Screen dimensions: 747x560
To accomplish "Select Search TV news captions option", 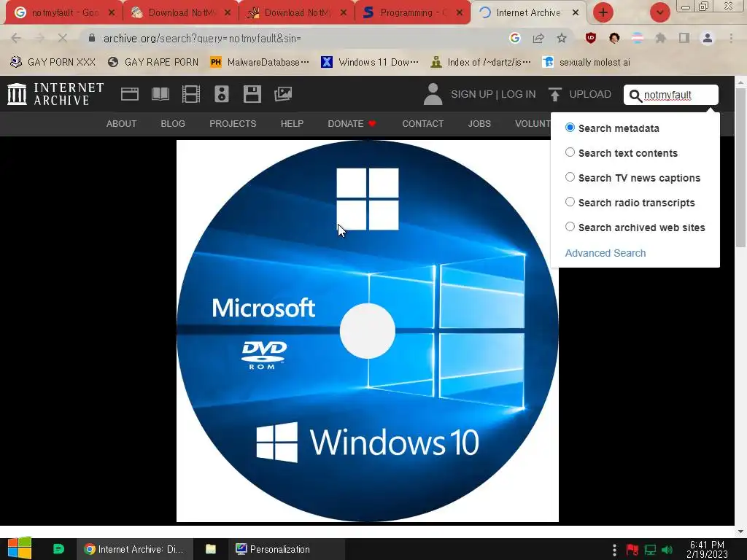I will click(570, 177).
